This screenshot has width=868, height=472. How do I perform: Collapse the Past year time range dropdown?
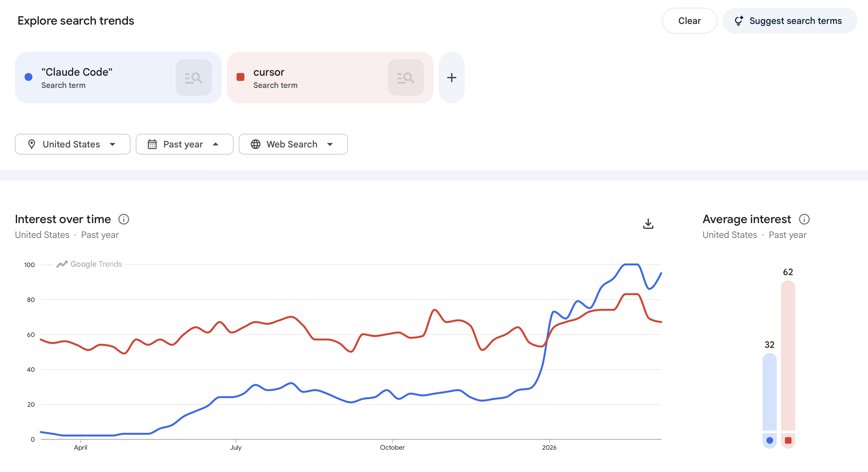pos(184,144)
